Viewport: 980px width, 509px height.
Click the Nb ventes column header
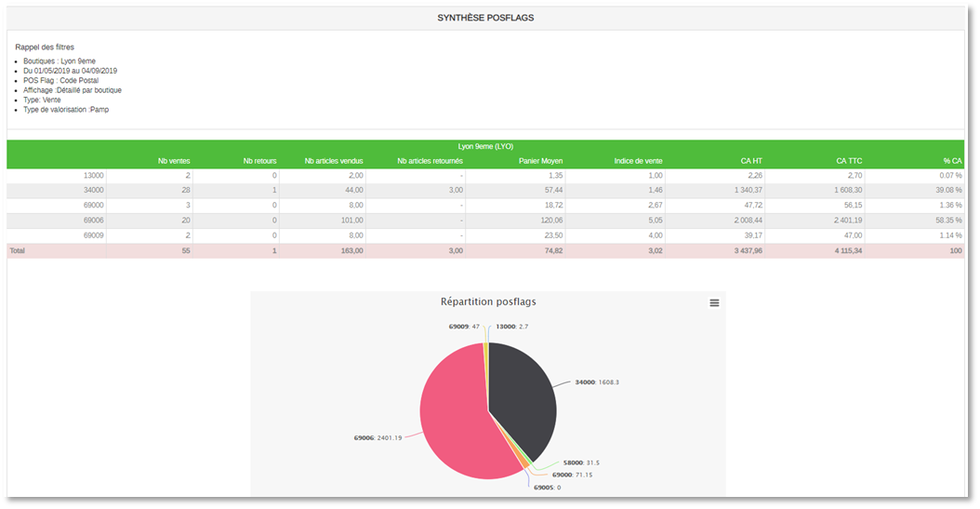click(174, 161)
